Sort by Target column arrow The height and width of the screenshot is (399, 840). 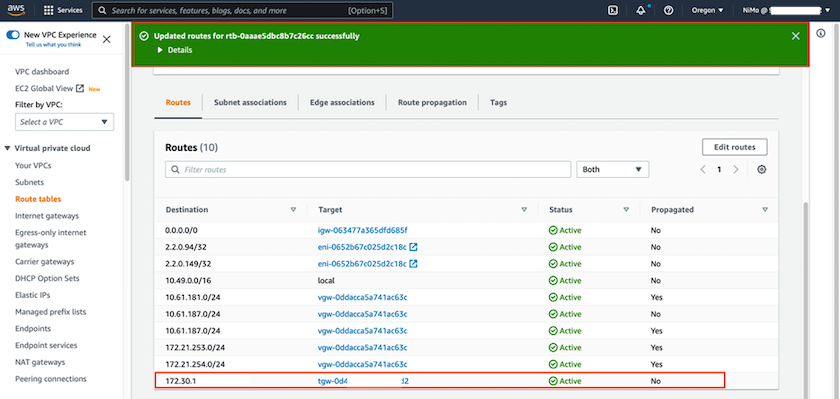pyautogui.click(x=524, y=210)
